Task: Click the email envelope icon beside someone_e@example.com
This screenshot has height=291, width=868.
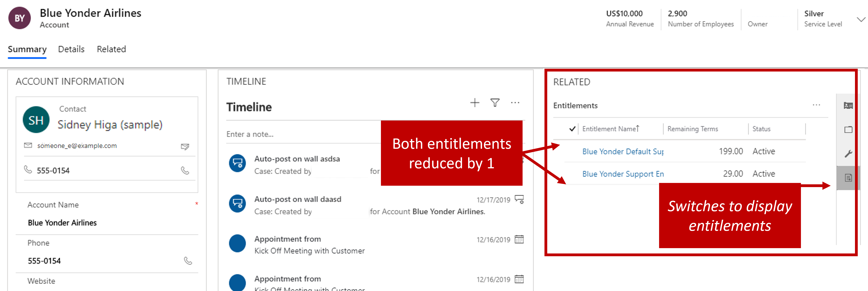Action: pos(28,145)
